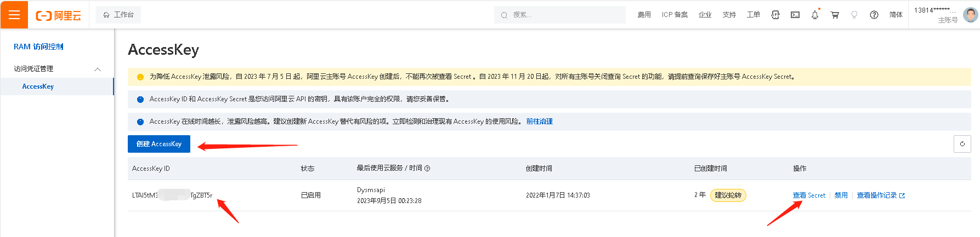980x237 pixels.
Task: Open the hamburger main menu
Action: tap(14, 15)
